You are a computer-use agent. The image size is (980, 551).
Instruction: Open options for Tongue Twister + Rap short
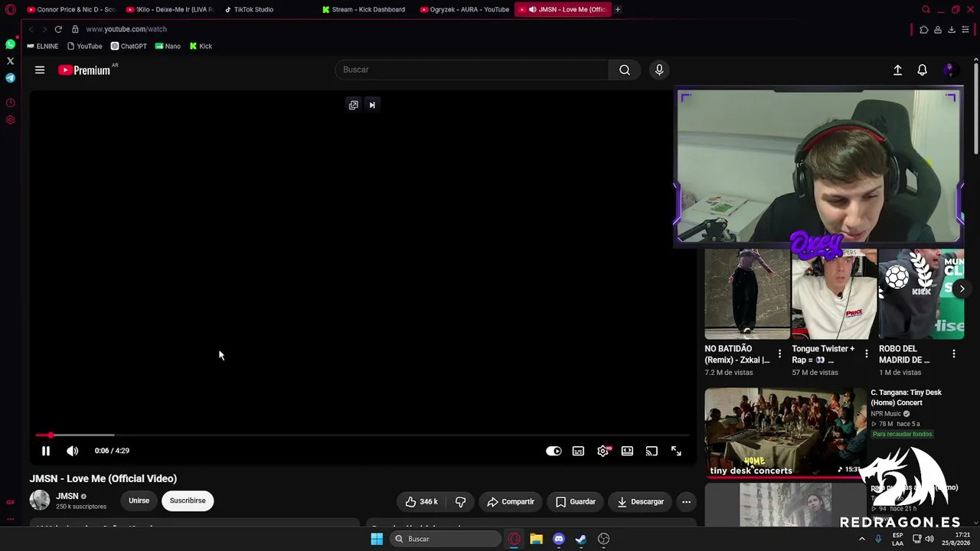click(x=867, y=354)
